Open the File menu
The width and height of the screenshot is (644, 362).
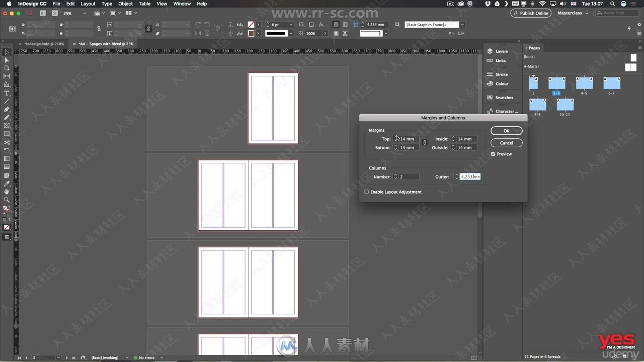56,4
